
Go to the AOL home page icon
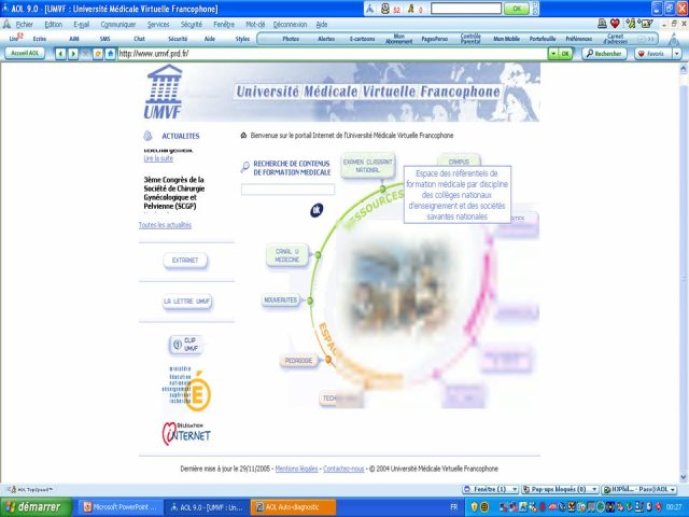110,54
